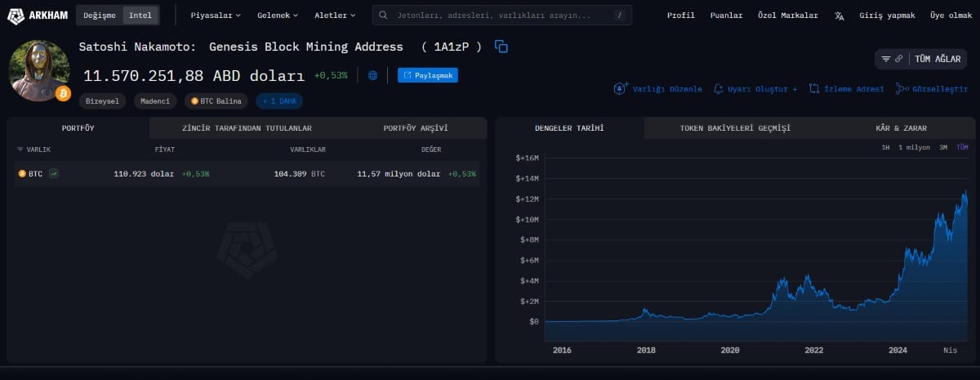Click the slash shortcut key badge in search
Image resolution: width=980 pixels, height=380 pixels.
[621, 16]
